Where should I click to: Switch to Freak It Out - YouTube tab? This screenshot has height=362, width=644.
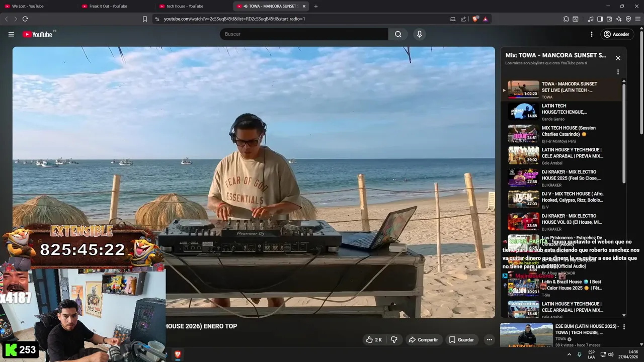pyautogui.click(x=117, y=6)
